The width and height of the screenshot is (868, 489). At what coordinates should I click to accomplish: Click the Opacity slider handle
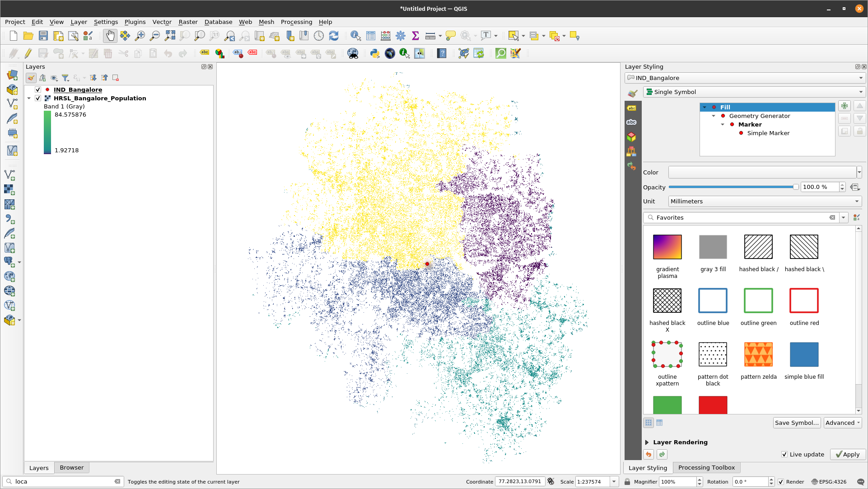click(x=796, y=187)
